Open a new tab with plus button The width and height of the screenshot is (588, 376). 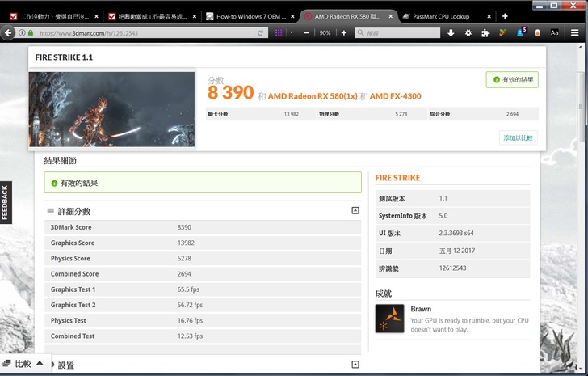click(x=505, y=16)
